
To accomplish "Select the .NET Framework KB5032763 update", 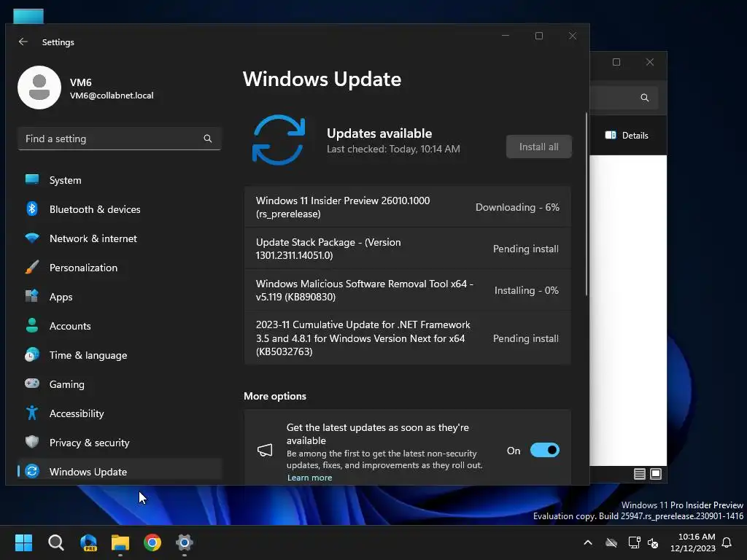I will pyautogui.click(x=407, y=338).
